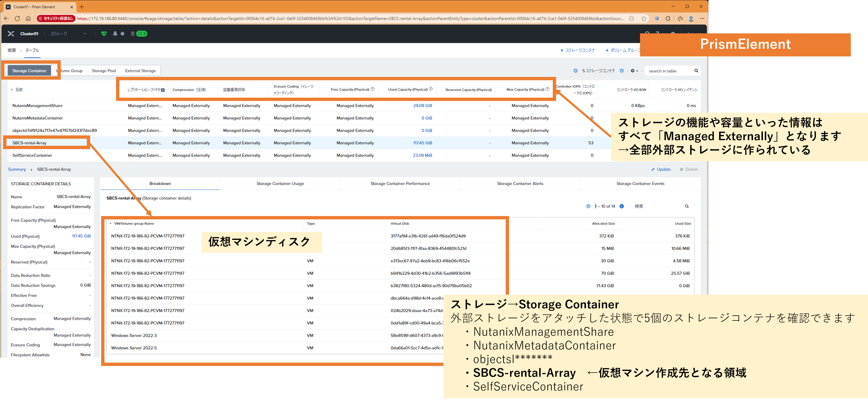Open the table settings gear dropdown
Screen dimensions: 868x401
point(634,71)
